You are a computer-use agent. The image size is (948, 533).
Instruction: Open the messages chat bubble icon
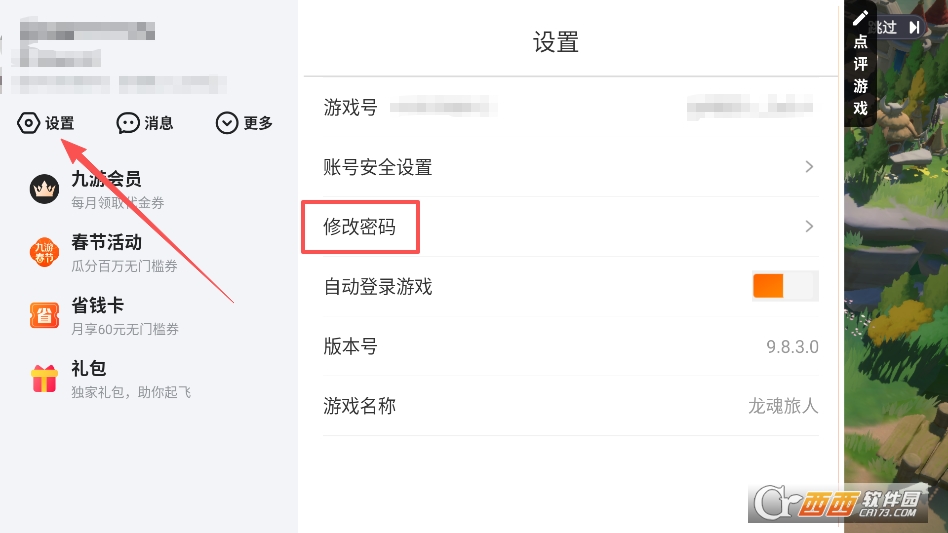click(128, 123)
